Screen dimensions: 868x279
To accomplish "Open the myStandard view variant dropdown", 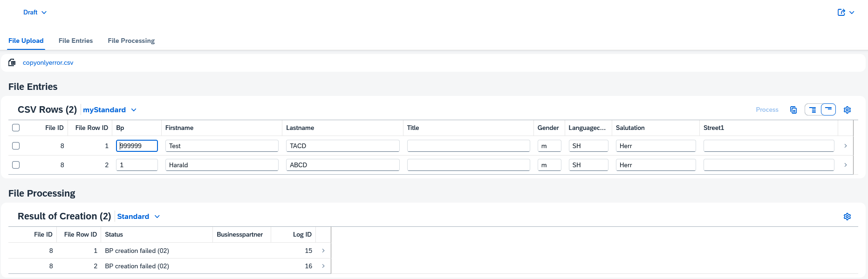I will [109, 110].
